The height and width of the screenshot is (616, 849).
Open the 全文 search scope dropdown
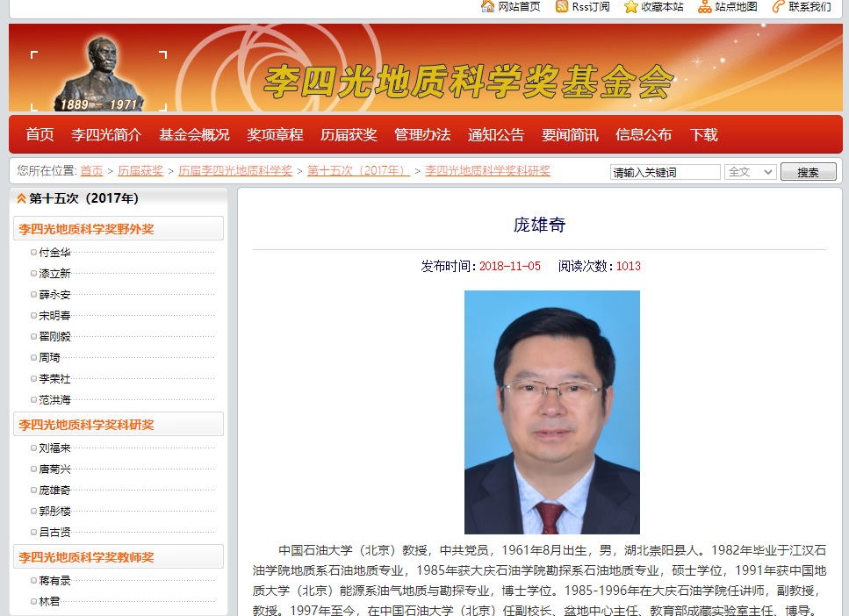[750, 172]
